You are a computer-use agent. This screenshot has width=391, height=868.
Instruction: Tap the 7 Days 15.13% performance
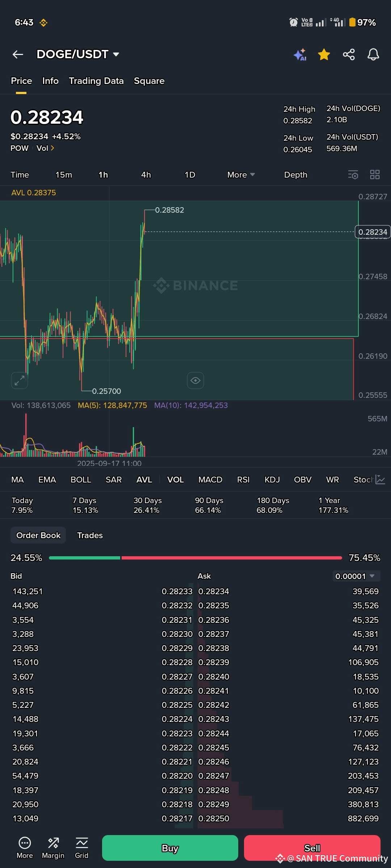click(85, 505)
